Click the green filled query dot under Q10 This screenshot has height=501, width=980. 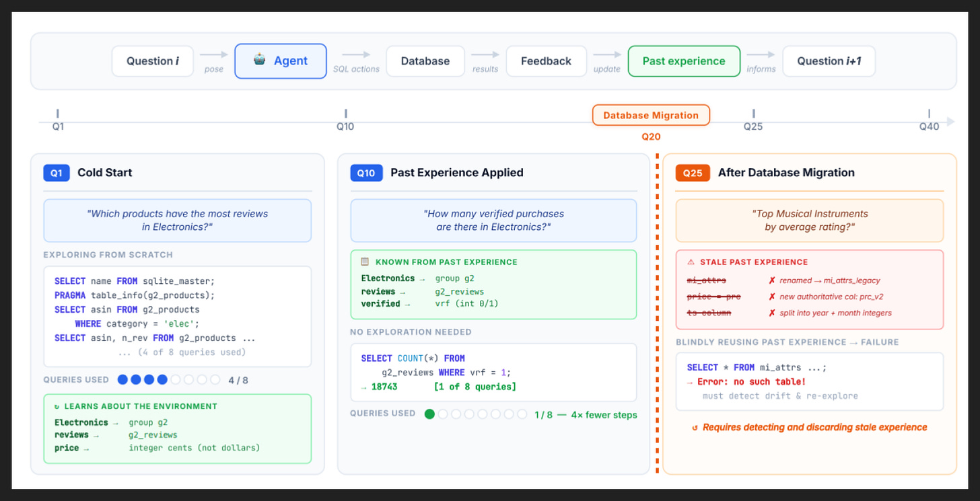click(x=429, y=414)
